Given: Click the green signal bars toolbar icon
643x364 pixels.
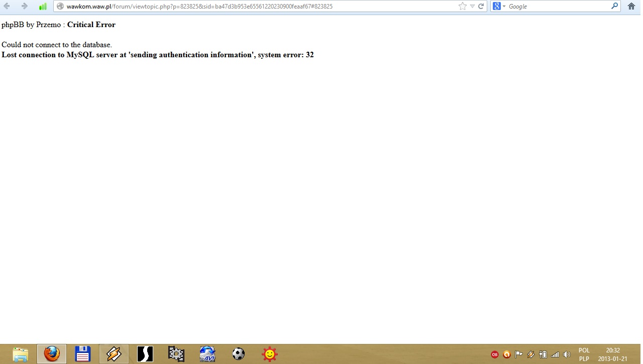Looking at the screenshot, I should tap(43, 7).
